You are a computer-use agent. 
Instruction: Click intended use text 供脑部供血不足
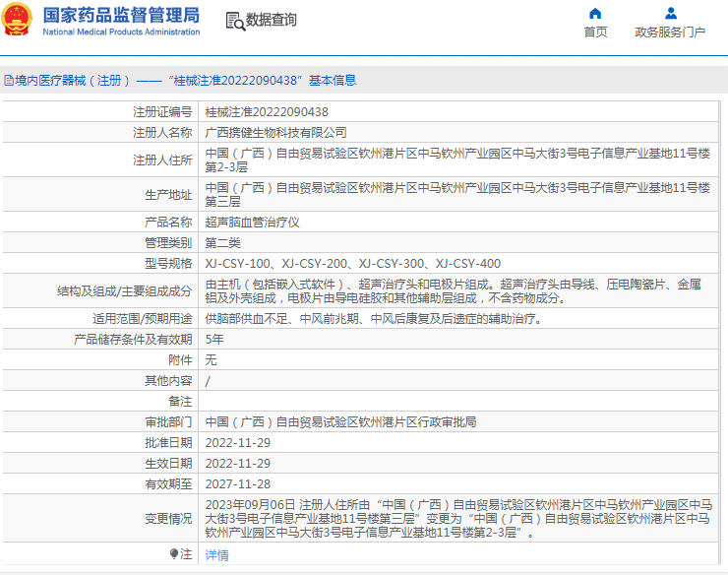(x=373, y=318)
